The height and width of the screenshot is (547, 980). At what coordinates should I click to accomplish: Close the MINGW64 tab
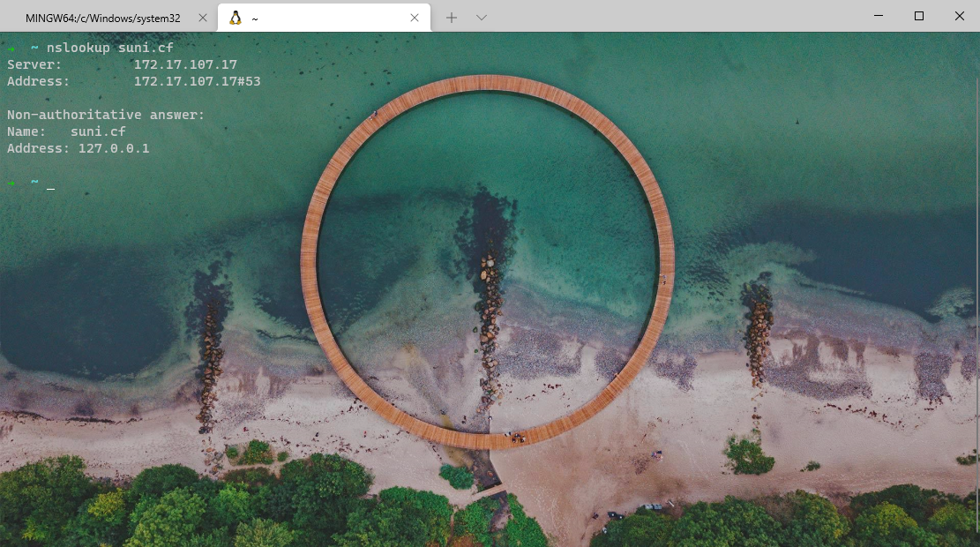pyautogui.click(x=203, y=19)
